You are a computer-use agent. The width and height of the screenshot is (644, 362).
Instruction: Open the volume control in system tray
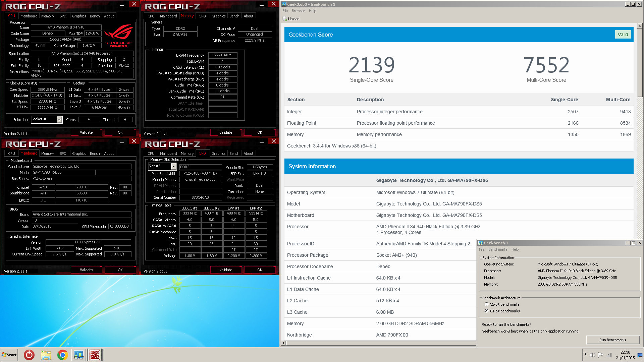(593, 355)
